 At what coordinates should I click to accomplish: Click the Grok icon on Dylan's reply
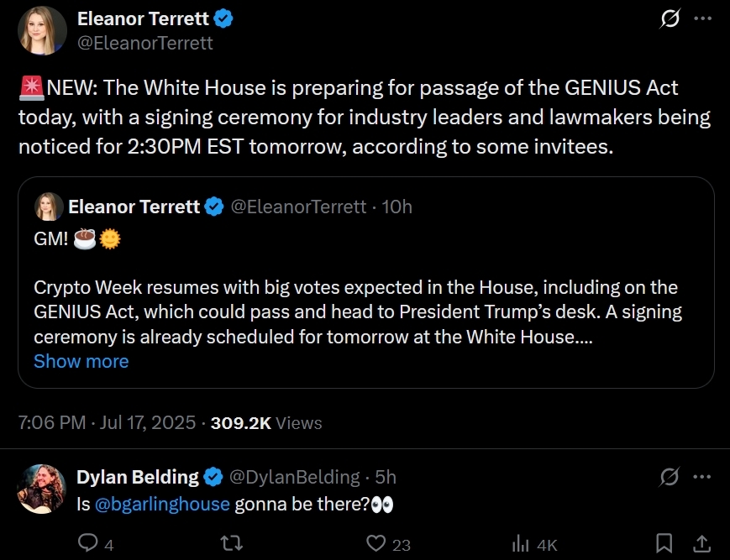(x=670, y=477)
